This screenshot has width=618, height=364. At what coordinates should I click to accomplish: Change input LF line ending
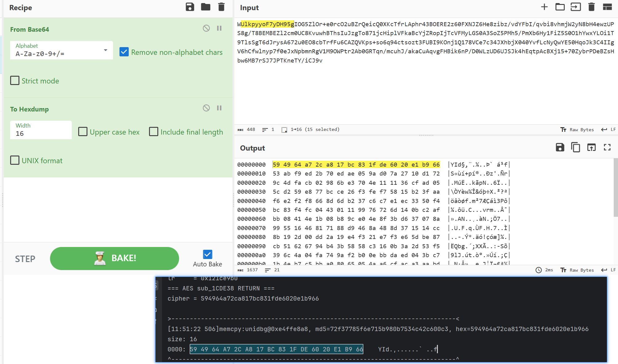click(608, 130)
